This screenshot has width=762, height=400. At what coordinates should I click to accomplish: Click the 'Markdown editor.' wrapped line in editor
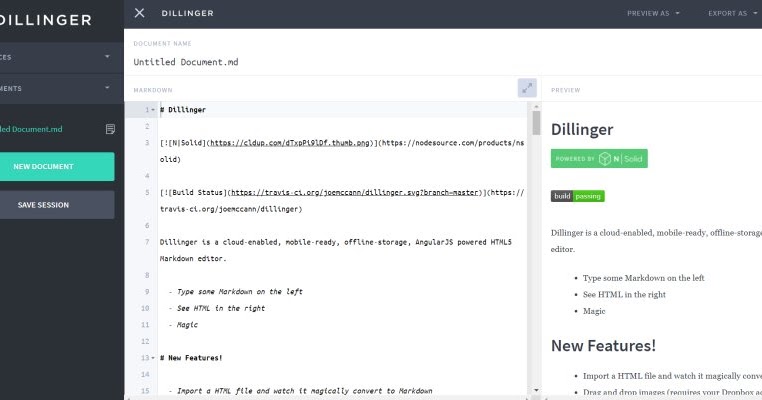[x=193, y=259]
